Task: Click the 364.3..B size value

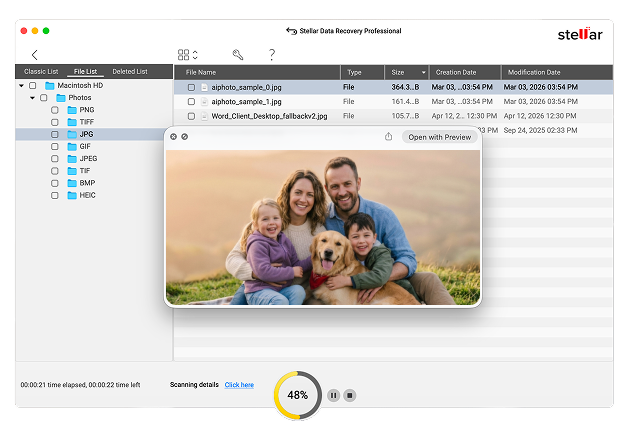Action: pyautogui.click(x=405, y=87)
